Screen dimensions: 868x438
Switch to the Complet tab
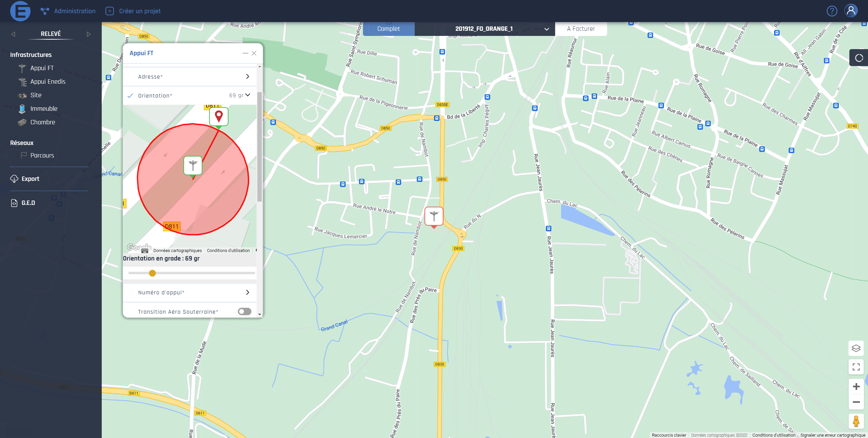[389, 29]
